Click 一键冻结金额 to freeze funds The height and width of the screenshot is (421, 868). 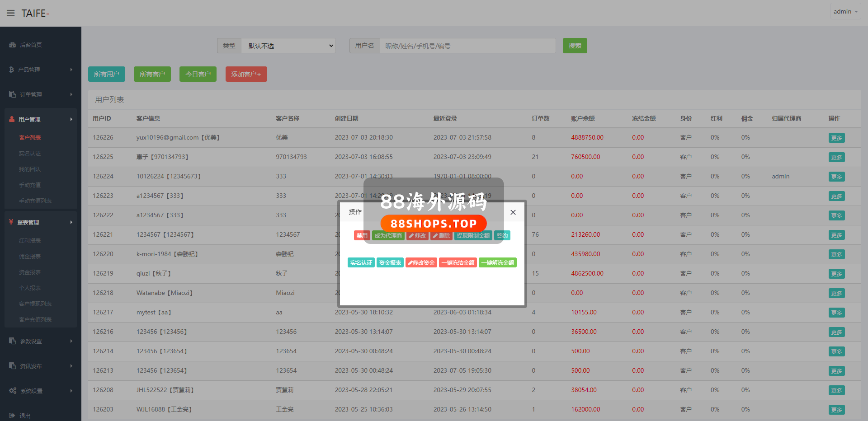pyautogui.click(x=458, y=262)
